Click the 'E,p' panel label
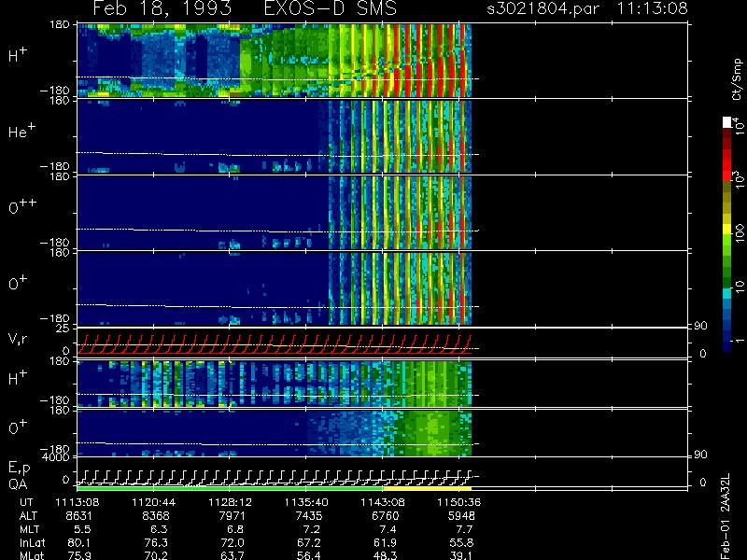The height and width of the screenshot is (560, 747). (x=19, y=469)
